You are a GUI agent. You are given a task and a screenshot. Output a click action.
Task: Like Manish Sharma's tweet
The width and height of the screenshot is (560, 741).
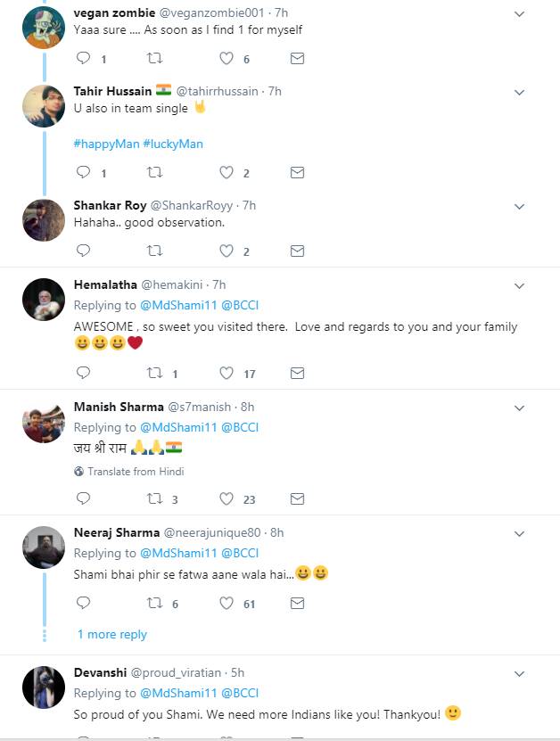click(x=226, y=499)
